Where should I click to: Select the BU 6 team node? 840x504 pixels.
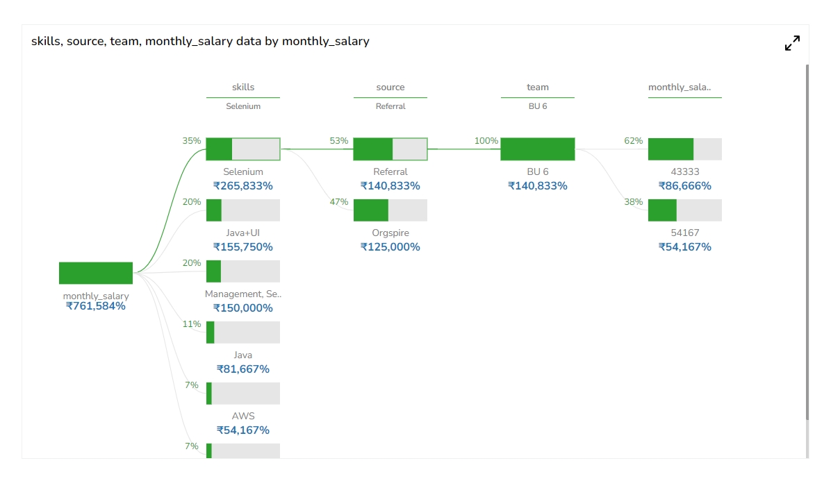538,149
